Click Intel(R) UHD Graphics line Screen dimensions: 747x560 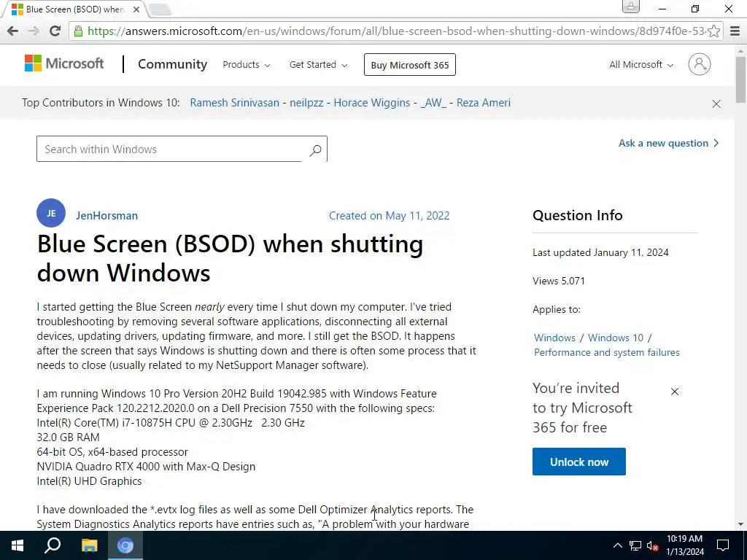pos(89,481)
